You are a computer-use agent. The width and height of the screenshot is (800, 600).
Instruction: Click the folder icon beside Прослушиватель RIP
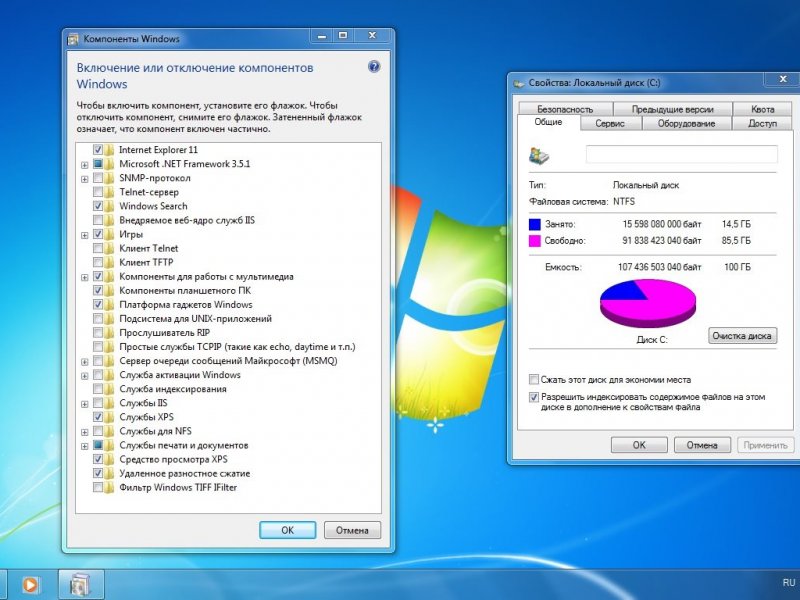tap(109, 333)
